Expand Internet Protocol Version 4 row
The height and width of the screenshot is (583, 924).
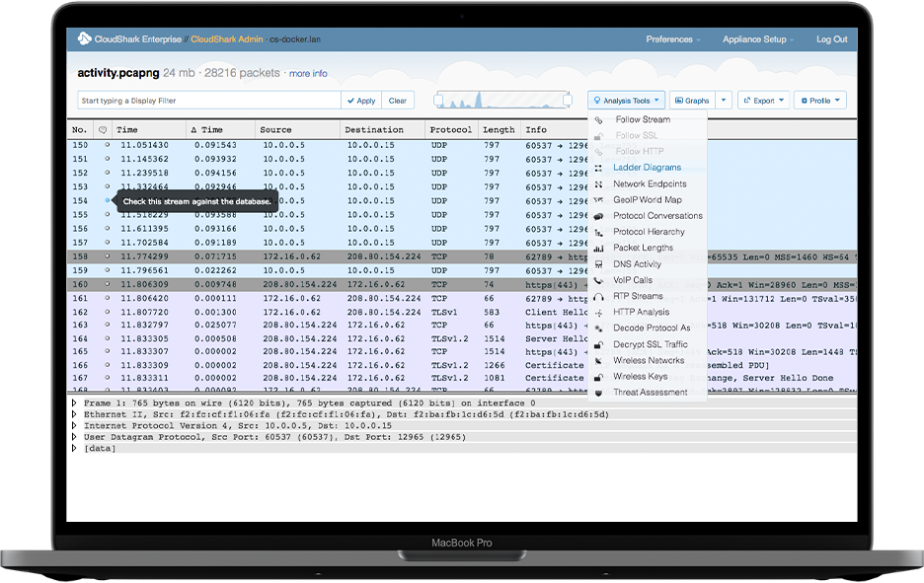pos(74,426)
